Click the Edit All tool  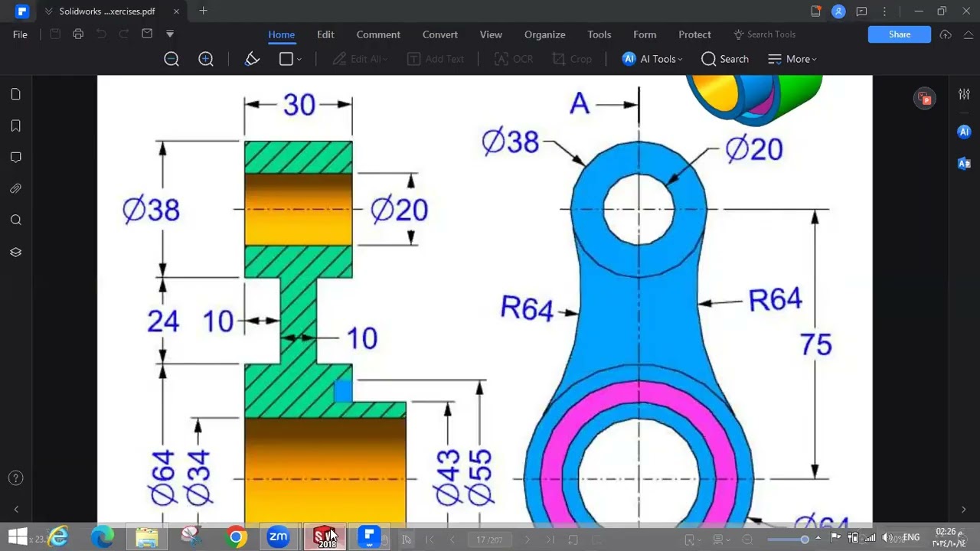359,59
